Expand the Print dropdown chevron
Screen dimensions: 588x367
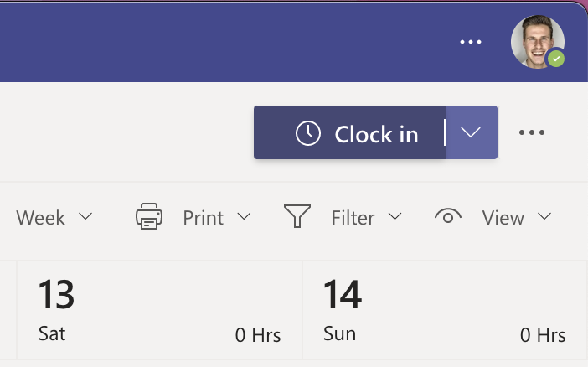pyautogui.click(x=244, y=217)
